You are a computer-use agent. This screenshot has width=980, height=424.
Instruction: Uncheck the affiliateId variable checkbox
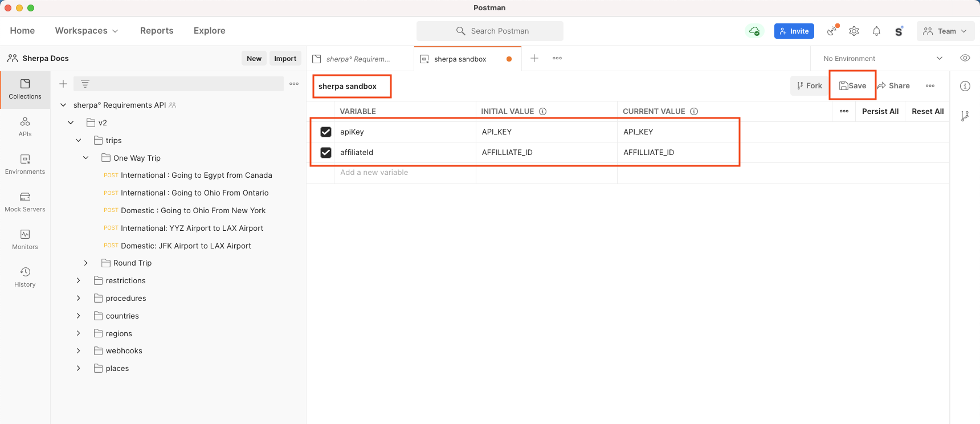[x=326, y=153]
